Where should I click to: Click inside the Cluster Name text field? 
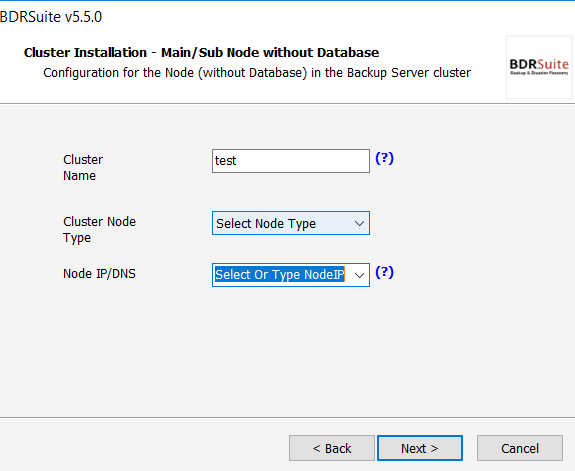click(291, 161)
